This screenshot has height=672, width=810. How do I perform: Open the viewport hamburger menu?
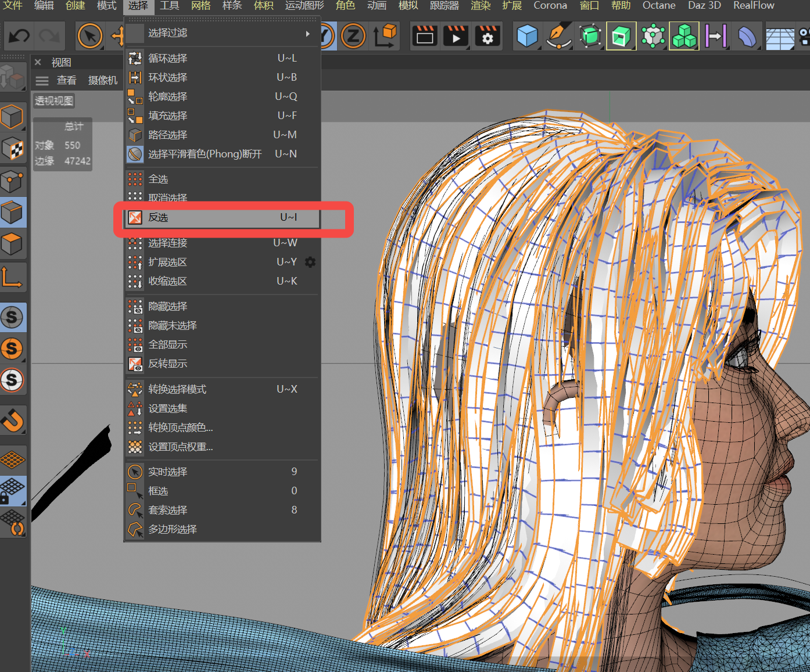(x=42, y=81)
